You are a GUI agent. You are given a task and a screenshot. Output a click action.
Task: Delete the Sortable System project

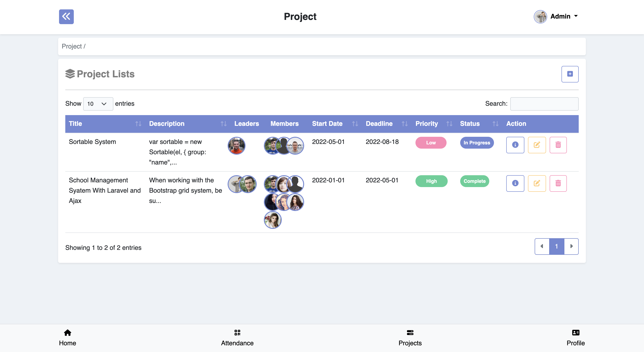pyautogui.click(x=558, y=145)
